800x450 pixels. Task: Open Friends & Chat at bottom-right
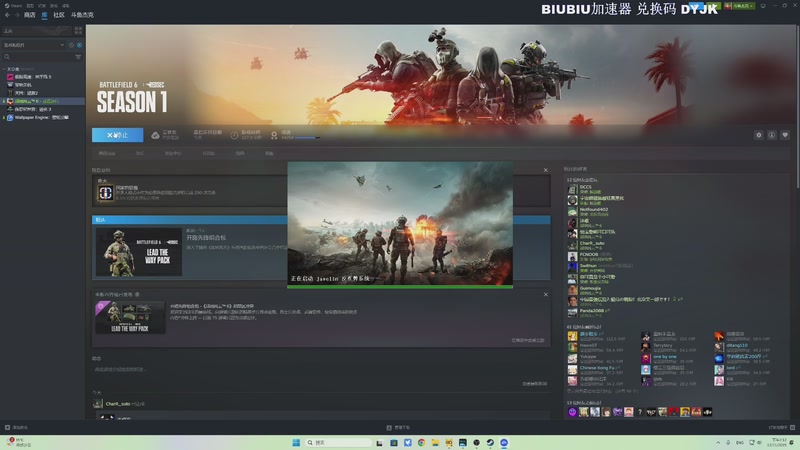781,428
